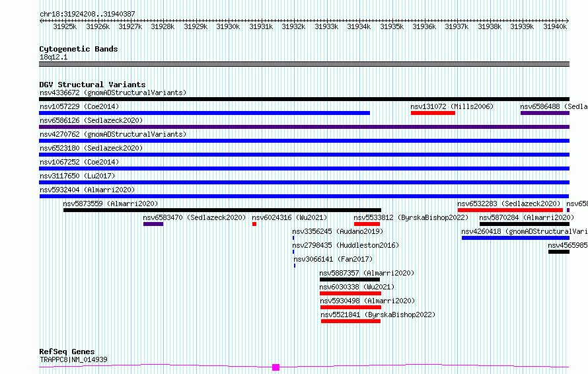This screenshot has width=588, height=374.
Task: Open the nsv4260418 gnomADStructuralVariants label
Action: [525, 231]
